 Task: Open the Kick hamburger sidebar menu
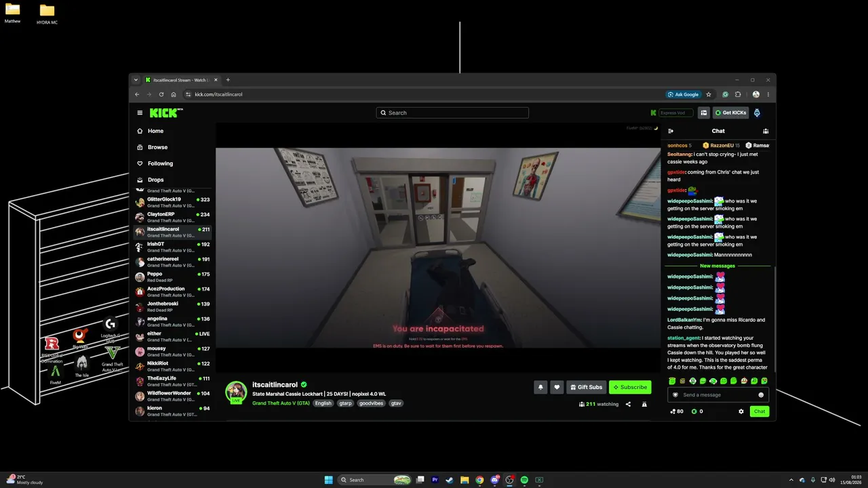(140, 113)
